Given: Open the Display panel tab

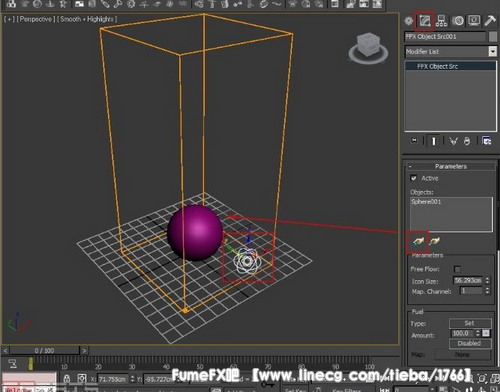Looking at the screenshot, I should (474, 21).
